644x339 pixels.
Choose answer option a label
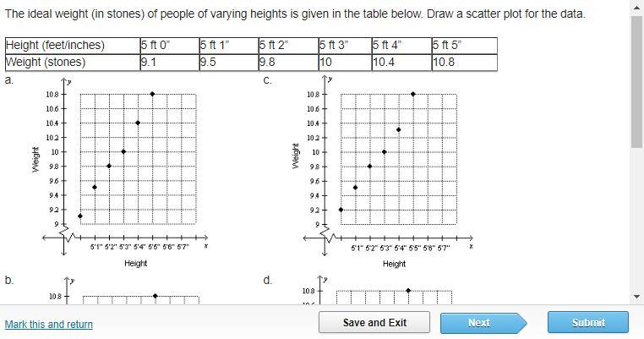(9, 80)
